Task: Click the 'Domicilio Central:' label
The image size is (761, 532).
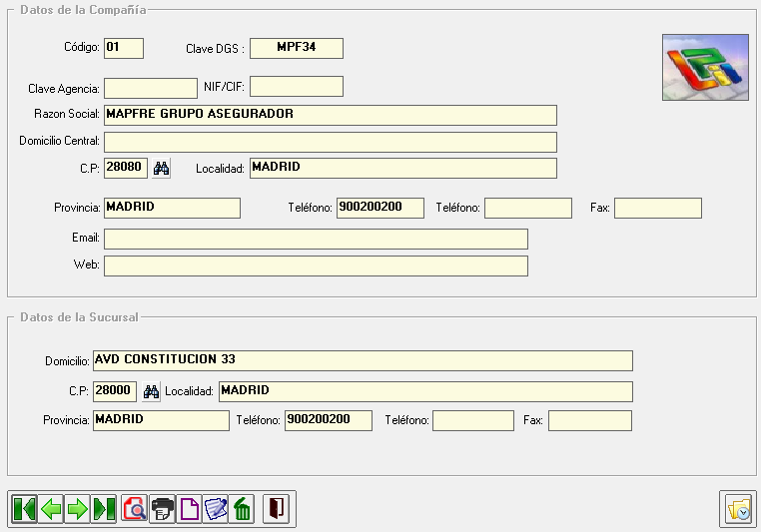Action: (59, 141)
